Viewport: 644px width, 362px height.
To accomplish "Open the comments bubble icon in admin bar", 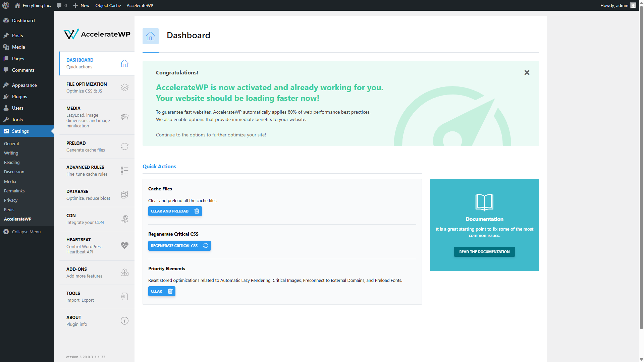I will pos(59,5).
